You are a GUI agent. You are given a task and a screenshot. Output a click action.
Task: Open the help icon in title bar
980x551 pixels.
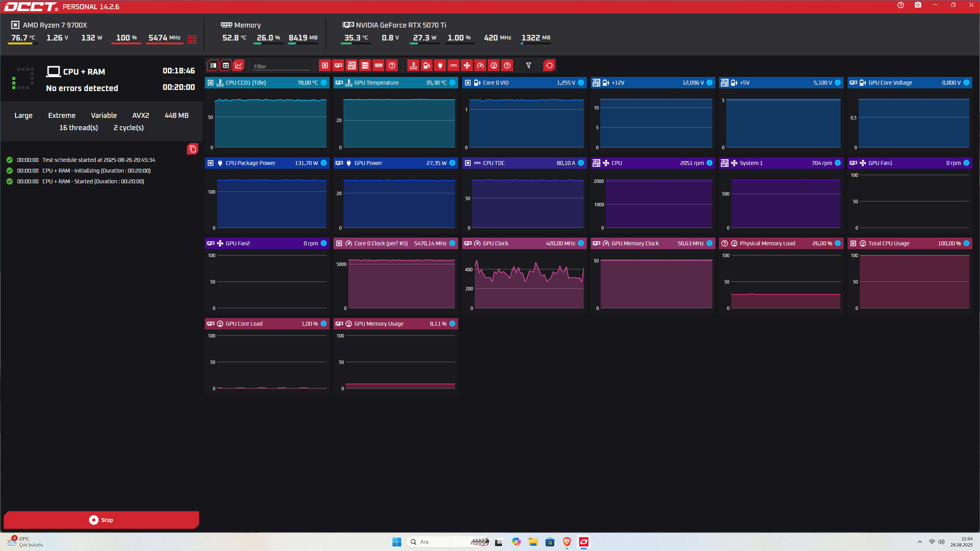pos(901,5)
